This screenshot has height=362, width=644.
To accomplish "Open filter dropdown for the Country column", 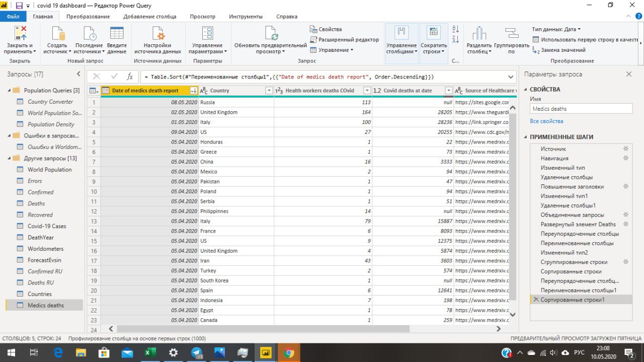I will click(269, 91).
